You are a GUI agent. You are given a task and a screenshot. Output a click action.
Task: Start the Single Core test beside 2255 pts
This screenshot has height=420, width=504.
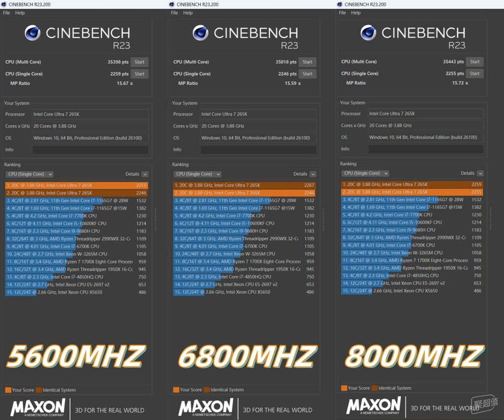coord(475,74)
